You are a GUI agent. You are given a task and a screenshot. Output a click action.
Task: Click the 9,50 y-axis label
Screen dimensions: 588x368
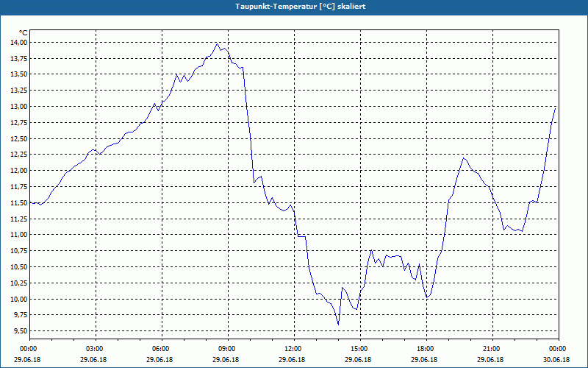pyautogui.click(x=21, y=331)
